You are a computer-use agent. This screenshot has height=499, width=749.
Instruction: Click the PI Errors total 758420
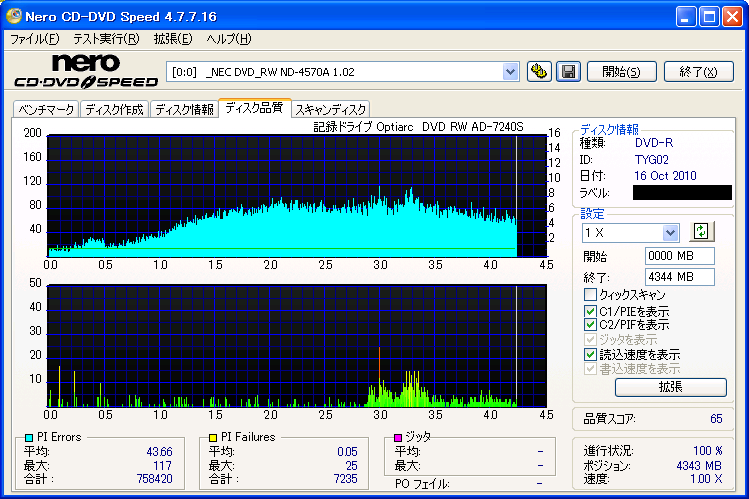tap(154, 478)
